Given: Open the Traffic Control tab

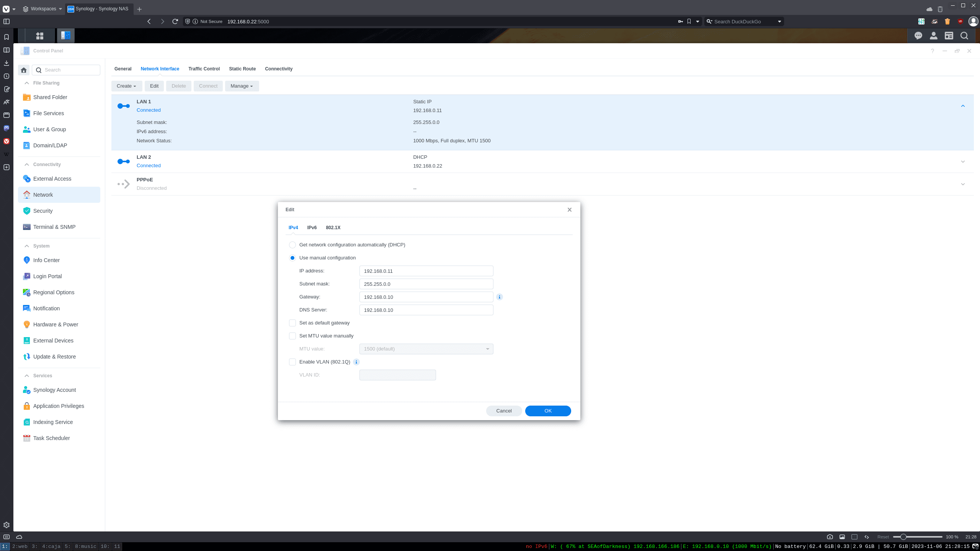Looking at the screenshot, I should tap(204, 69).
